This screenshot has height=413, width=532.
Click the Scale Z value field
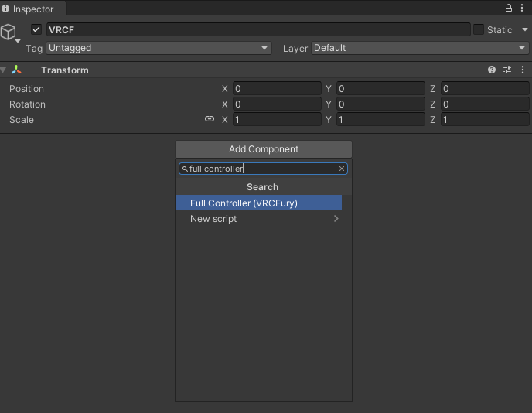tap(485, 119)
